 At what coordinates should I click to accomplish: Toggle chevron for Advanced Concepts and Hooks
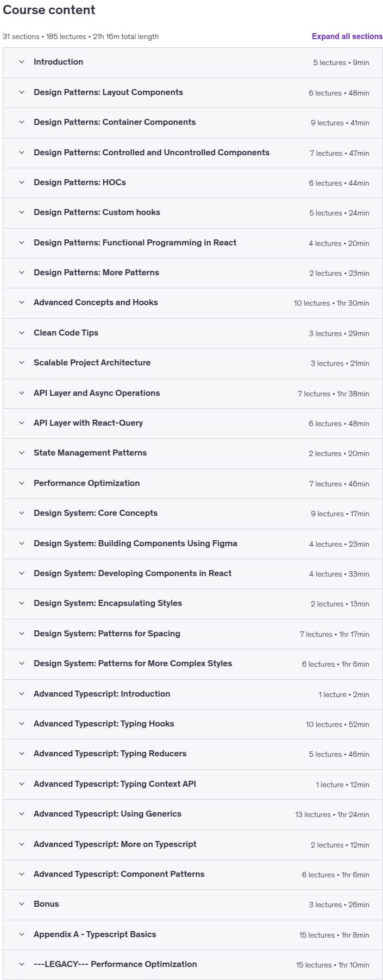point(22,302)
